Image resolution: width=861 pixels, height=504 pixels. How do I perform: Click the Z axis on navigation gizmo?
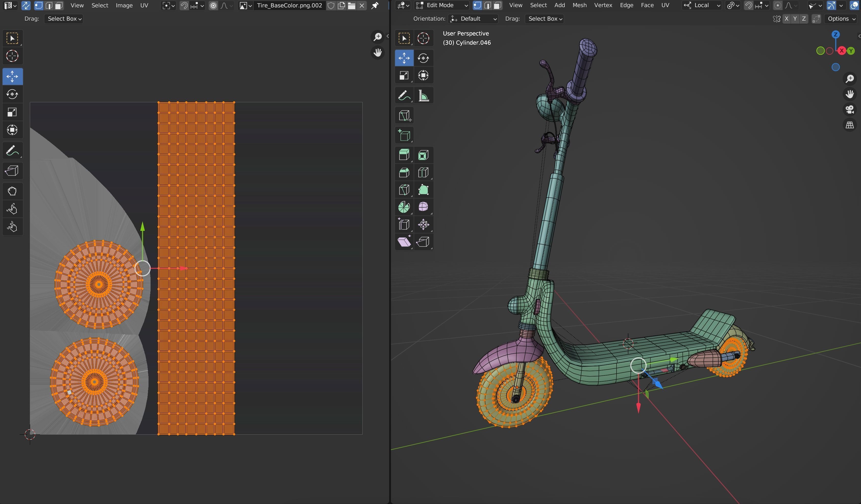pyautogui.click(x=836, y=34)
